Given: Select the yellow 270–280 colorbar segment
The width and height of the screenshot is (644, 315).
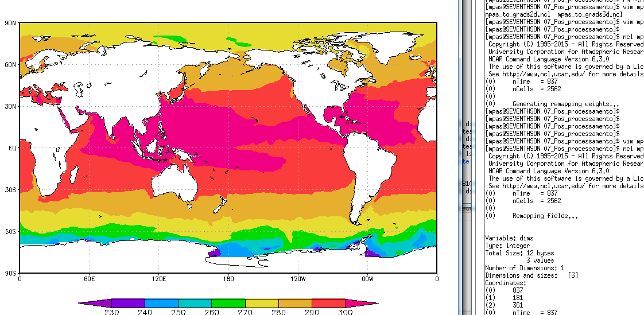Looking at the screenshot, I should [262, 302].
